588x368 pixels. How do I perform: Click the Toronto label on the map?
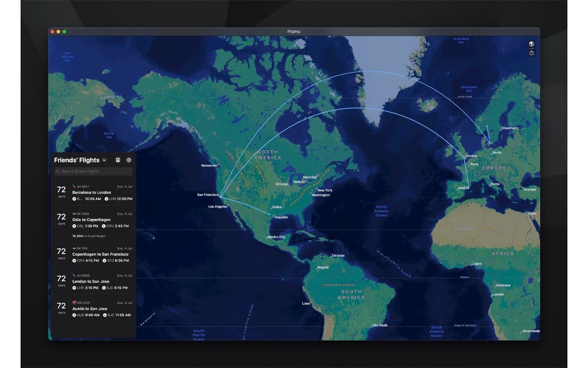coord(299,182)
